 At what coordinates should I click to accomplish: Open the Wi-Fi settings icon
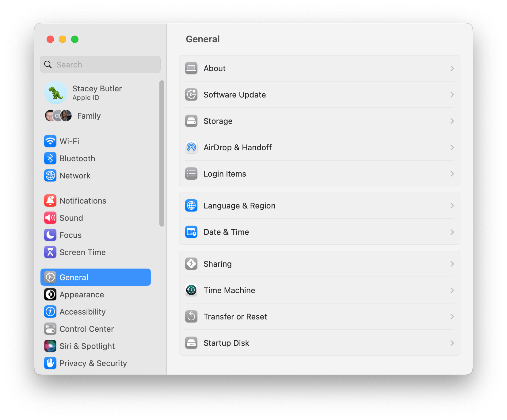(50, 141)
